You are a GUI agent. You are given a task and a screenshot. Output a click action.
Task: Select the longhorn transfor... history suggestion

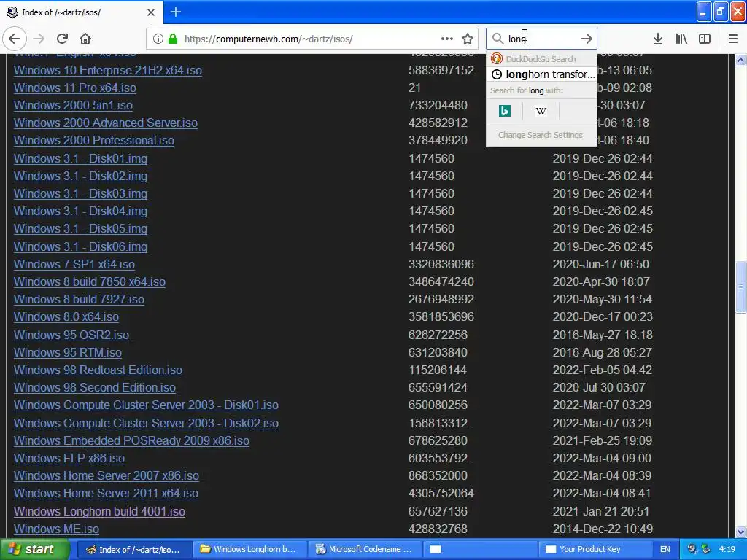pos(541,74)
